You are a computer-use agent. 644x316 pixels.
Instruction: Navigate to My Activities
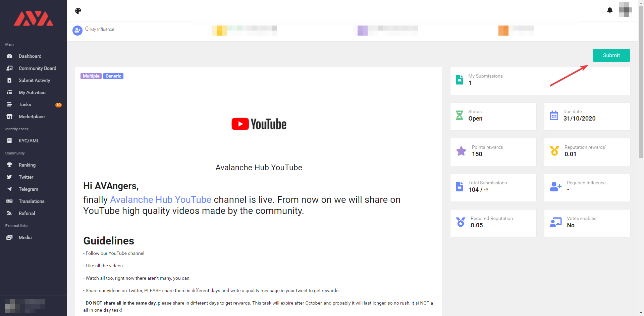[32, 92]
